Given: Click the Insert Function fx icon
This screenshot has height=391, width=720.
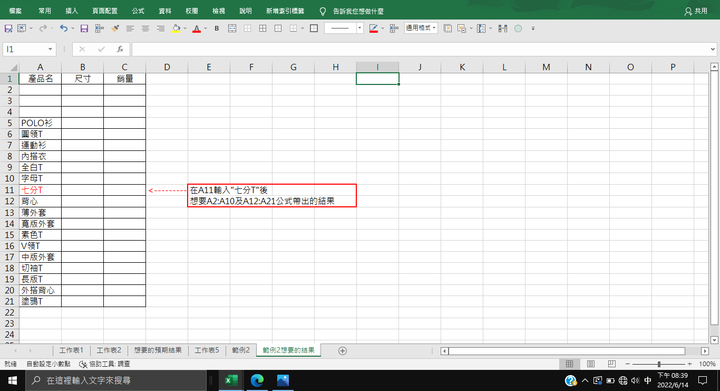Looking at the screenshot, I should 120,49.
